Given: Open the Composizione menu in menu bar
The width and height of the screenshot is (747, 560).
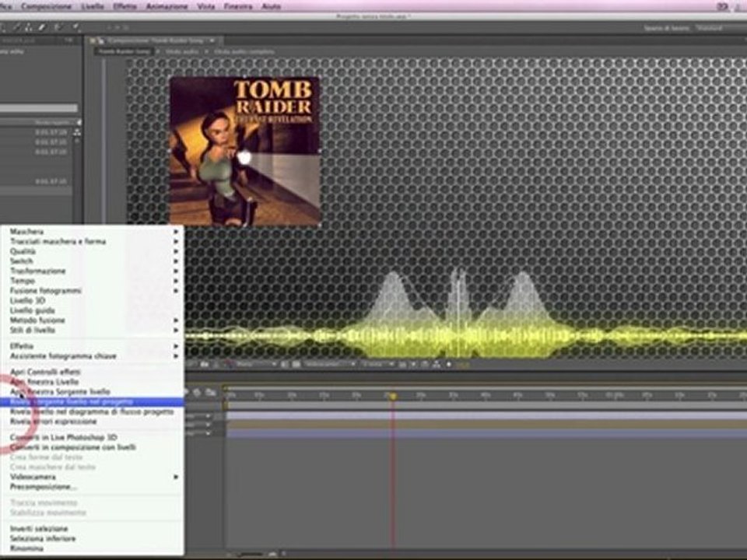Looking at the screenshot, I should [46, 6].
